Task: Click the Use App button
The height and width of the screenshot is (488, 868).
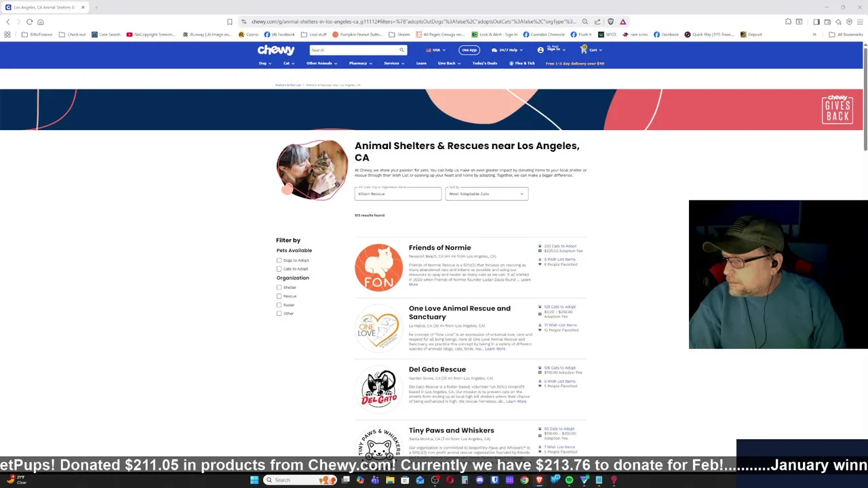Action: pos(469,49)
